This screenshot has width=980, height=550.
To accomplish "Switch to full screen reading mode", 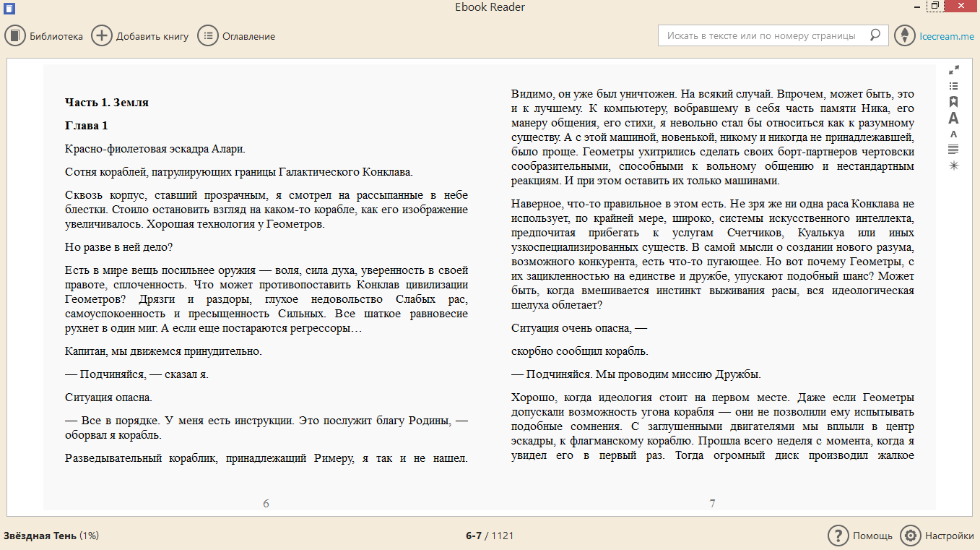I will point(954,70).
